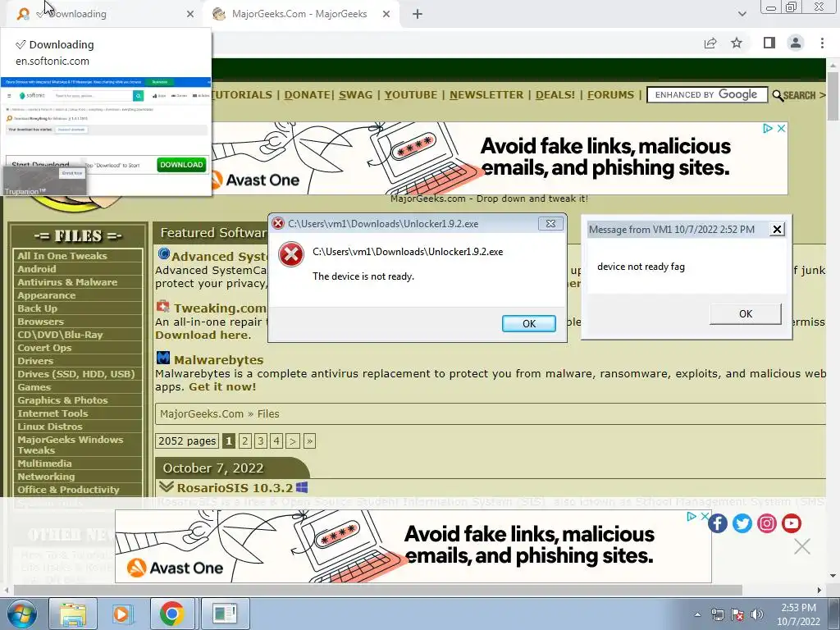The image size is (840, 630).
Task: Open MajorGeeks Instagram icon
Action: pyautogui.click(x=767, y=523)
